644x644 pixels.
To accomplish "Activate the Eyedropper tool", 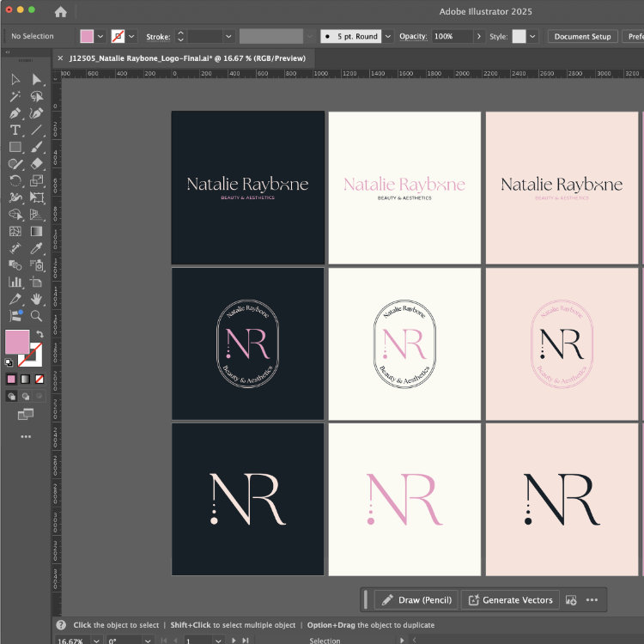I will click(37, 248).
